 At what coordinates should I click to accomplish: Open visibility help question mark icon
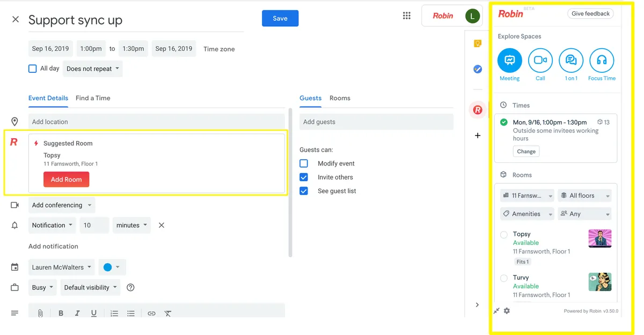(130, 287)
